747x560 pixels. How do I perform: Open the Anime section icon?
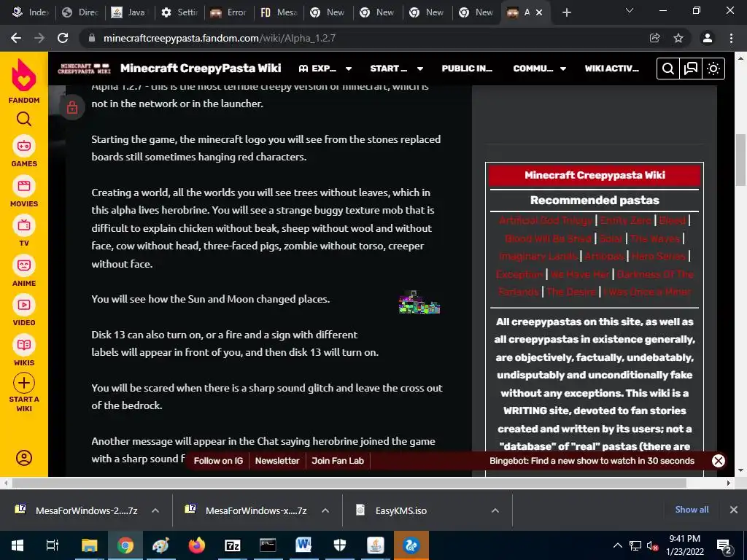pos(24,265)
